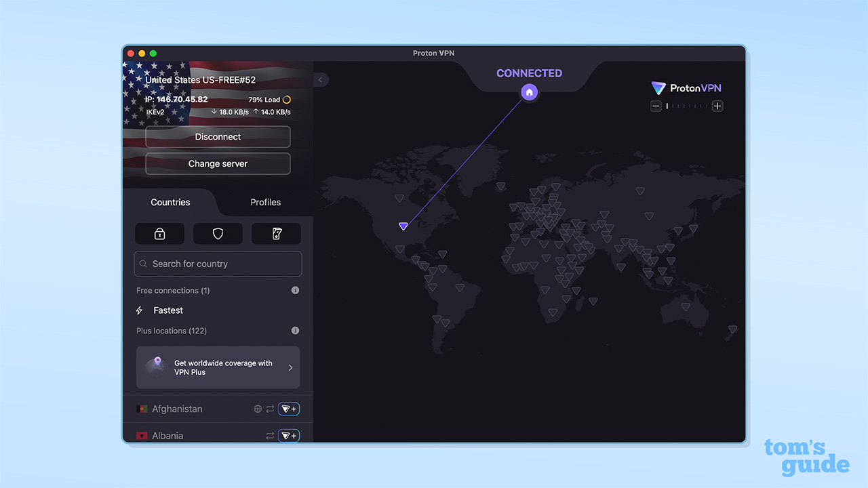Click chevron arrow on VPN Plus banner
Viewport: 868px width, 488px height.
[290, 367]
